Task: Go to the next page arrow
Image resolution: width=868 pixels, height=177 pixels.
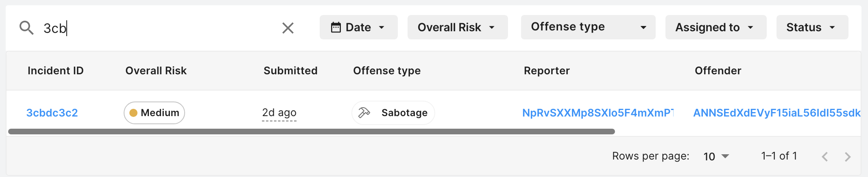Action: 848,157
